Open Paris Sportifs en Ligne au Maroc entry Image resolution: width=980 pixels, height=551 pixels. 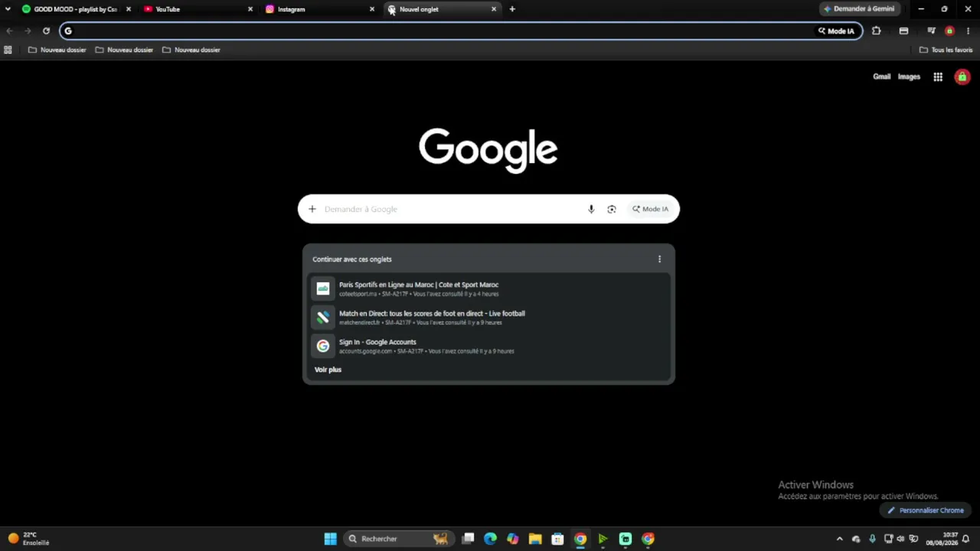pos(488,289)
